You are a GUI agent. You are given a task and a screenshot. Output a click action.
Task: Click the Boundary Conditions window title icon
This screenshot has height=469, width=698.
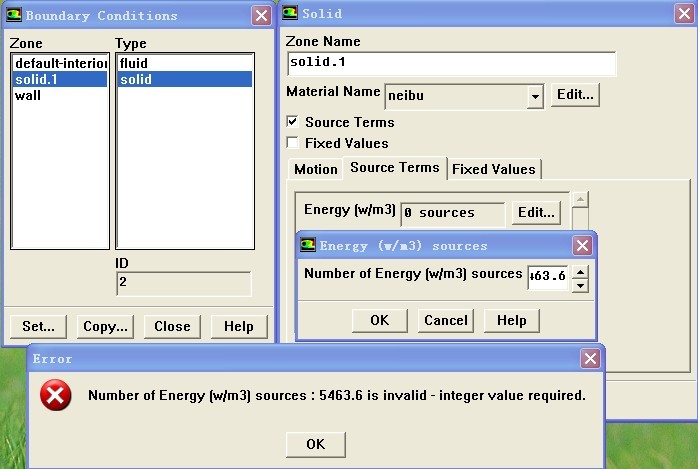point(15,15)
